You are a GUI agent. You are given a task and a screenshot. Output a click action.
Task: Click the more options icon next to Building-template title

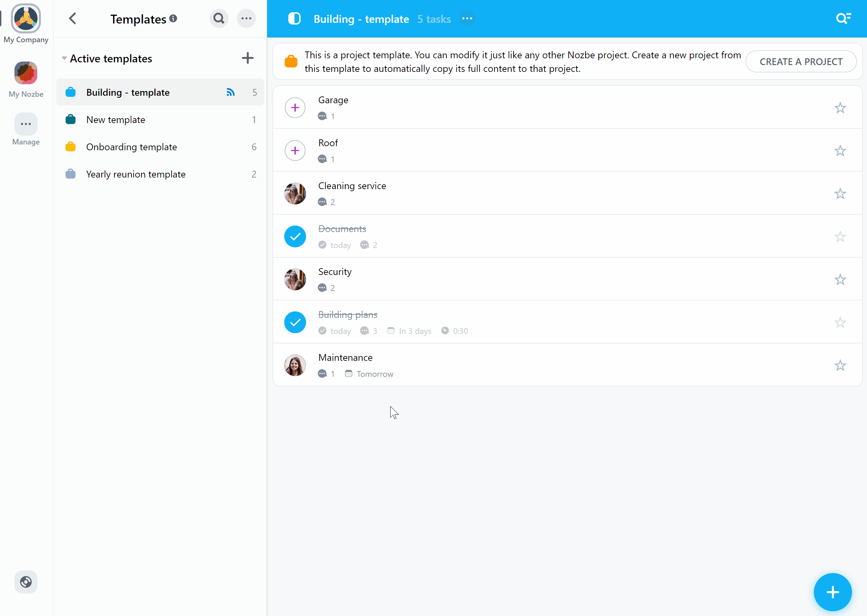(x=468, y=18)
